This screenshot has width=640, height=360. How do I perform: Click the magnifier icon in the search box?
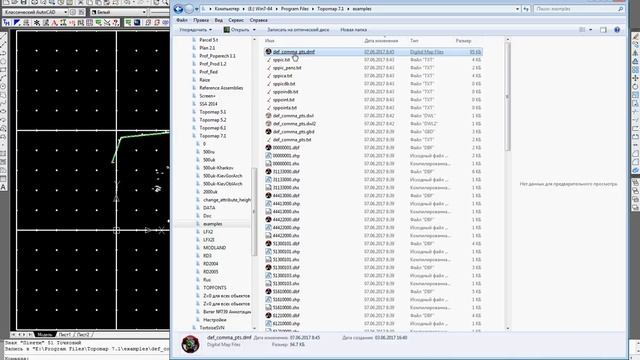click(x=621, y=9)
